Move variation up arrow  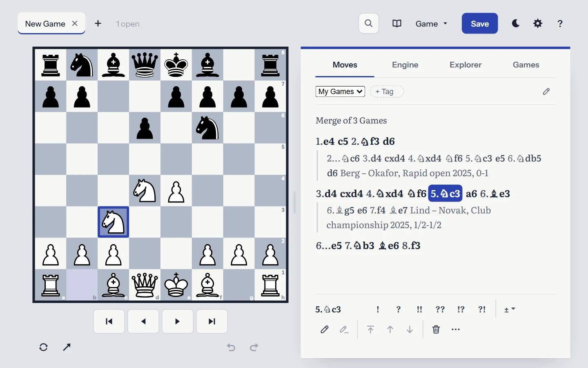390,329
